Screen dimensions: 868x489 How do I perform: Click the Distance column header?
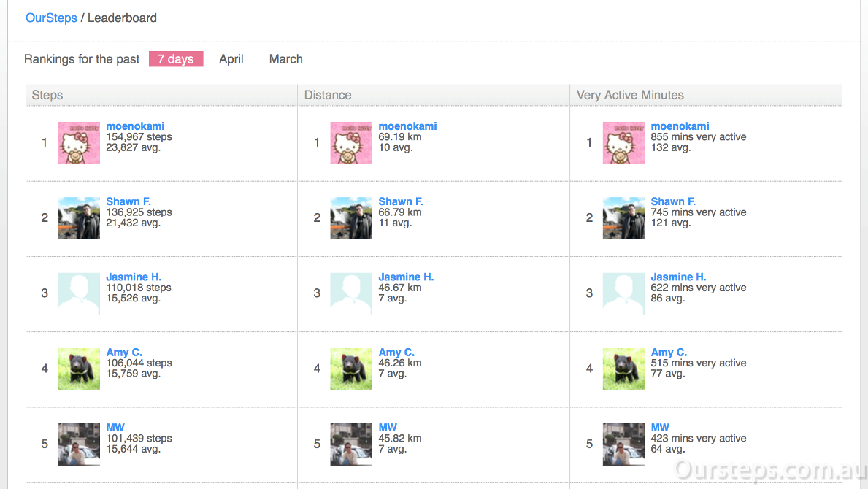click(x=328, y=95)
